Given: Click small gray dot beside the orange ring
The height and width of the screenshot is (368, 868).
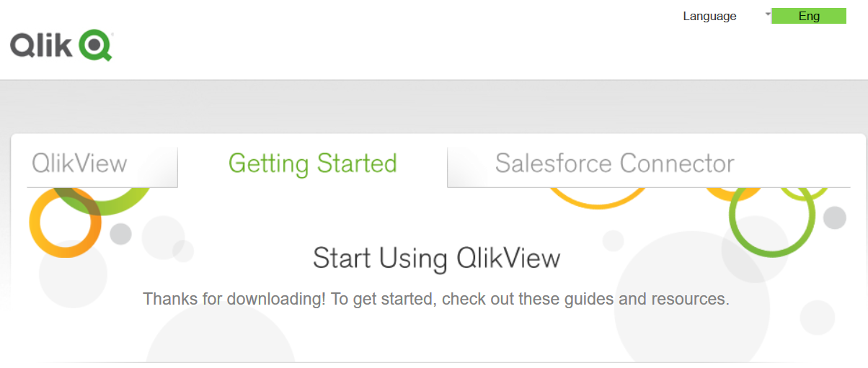Looking at the screenshot, I should coord(120,233).
